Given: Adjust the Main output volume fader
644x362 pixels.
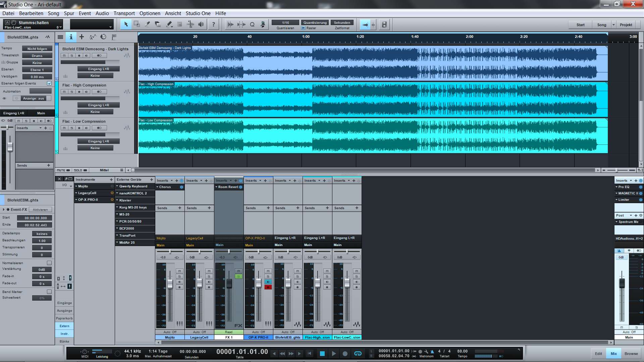Looking at the screenshot, I should pos(622,283).
